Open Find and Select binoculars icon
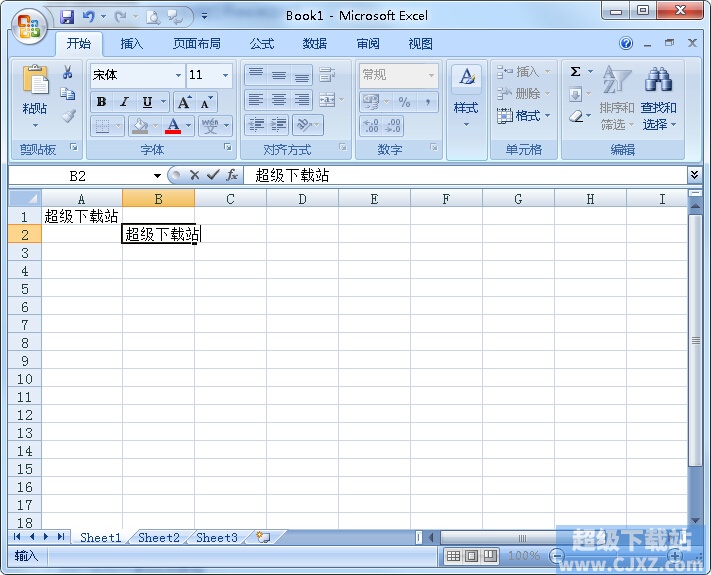 tap(658, 82)
